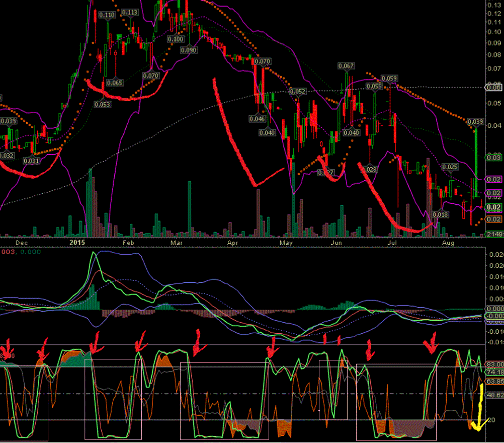Click the 0.053 low price label
504x443 pixels.
point(102,104)
